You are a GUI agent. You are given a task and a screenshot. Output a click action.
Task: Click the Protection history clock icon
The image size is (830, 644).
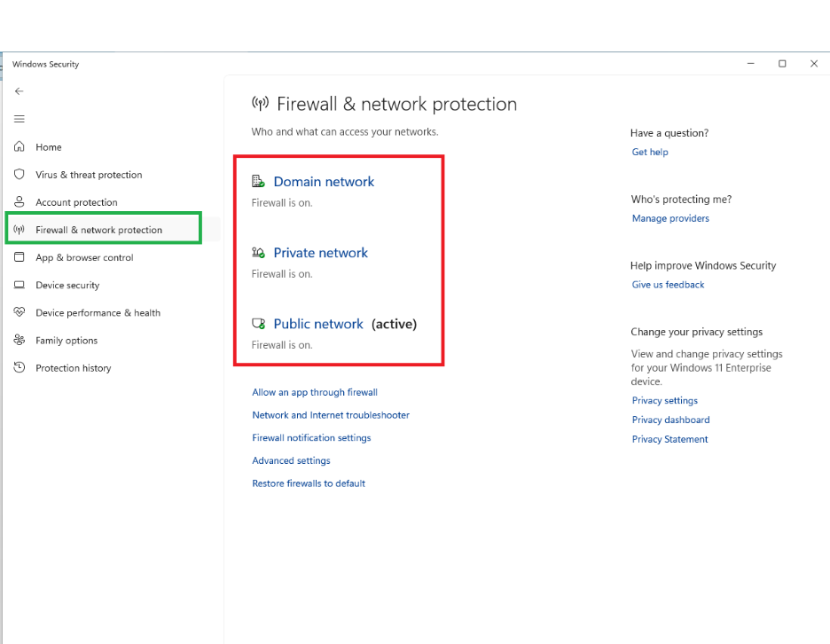[20, 367]
